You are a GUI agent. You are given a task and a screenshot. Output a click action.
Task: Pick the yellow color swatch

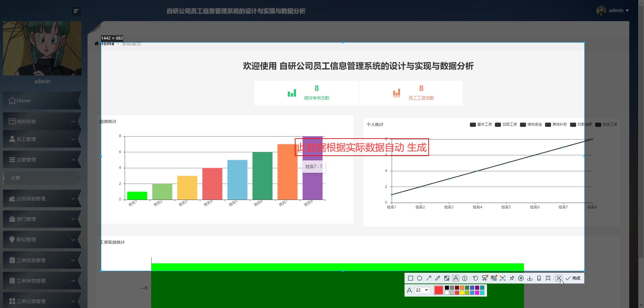tap(462, 293)
